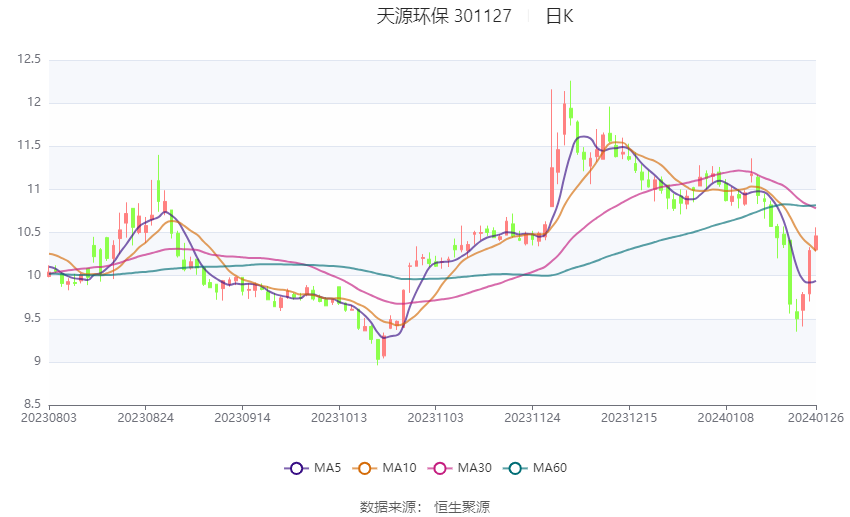Toggle the MA60 legend marker

pyautogui.click(x=515, y=468)
